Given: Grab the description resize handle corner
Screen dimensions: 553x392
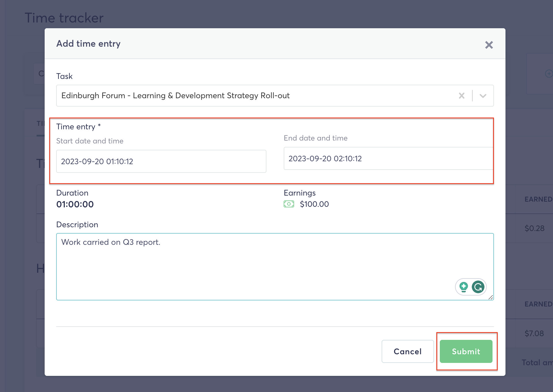Looking at the screenshot, I should (x=491, y=297).
